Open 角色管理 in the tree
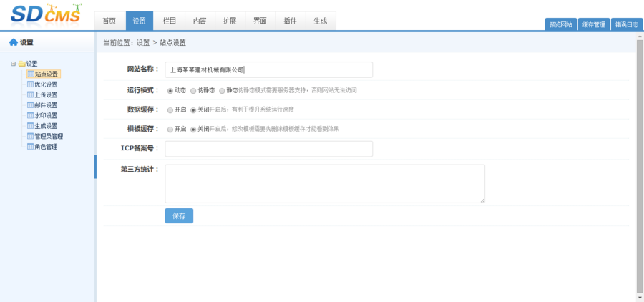The width and height of the screenshot is (644, 302). [x=46, y=146]
